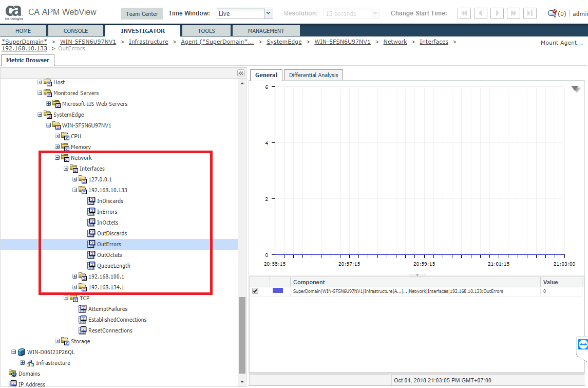Click the Infrastructure node icon
Image resolution: width=588 pixels, height=388 pixels.
(x=30, y=363)
